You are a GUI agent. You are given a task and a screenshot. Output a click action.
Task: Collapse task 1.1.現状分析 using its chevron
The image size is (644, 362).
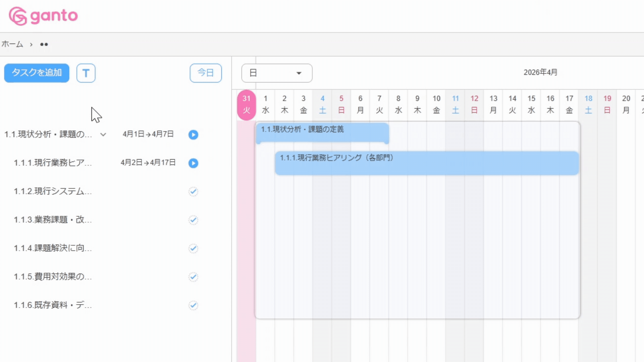(103, 135)
